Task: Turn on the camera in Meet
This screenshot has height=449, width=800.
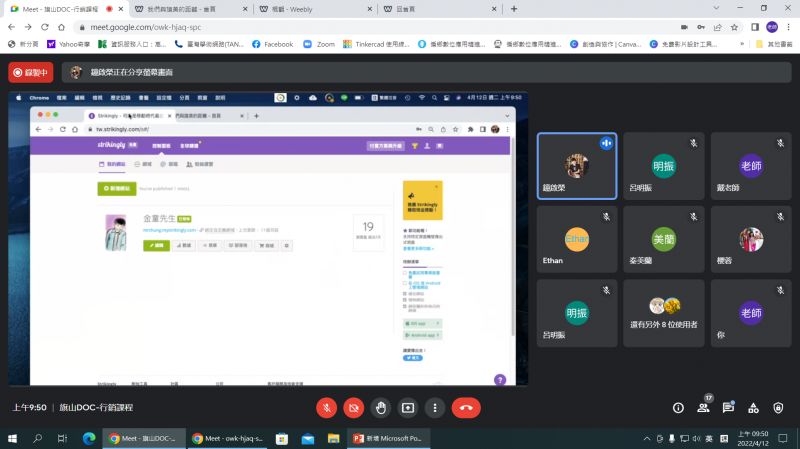Action: click(x=353, y=408)
